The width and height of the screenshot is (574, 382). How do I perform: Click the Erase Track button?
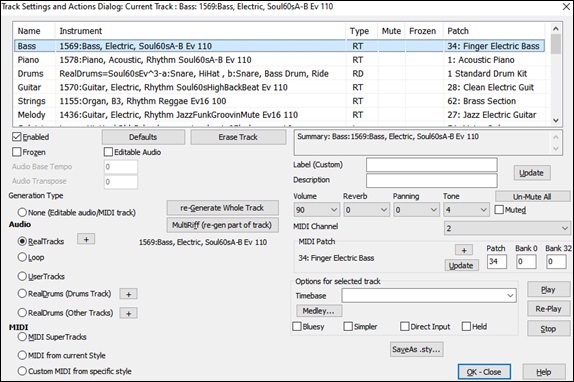(238, 137)
